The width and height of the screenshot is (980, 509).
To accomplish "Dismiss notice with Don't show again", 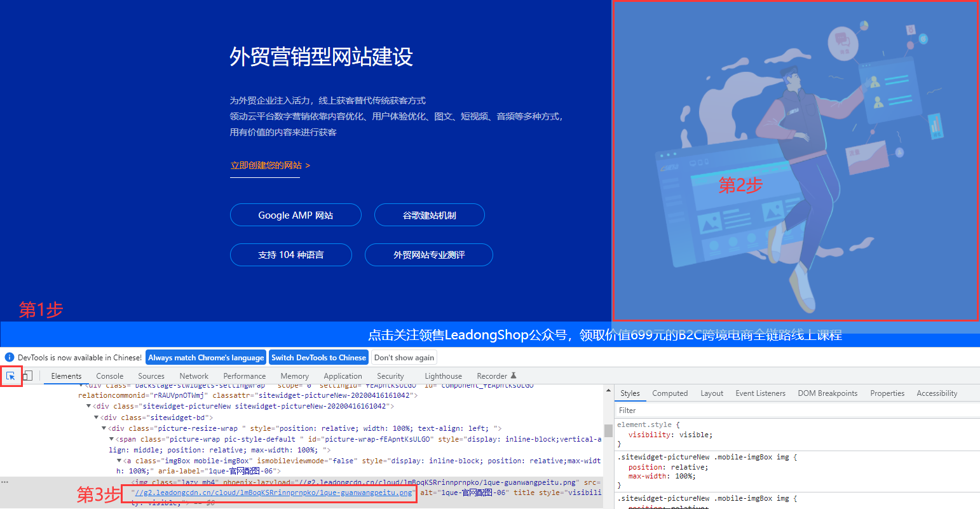I will (404, 358).
